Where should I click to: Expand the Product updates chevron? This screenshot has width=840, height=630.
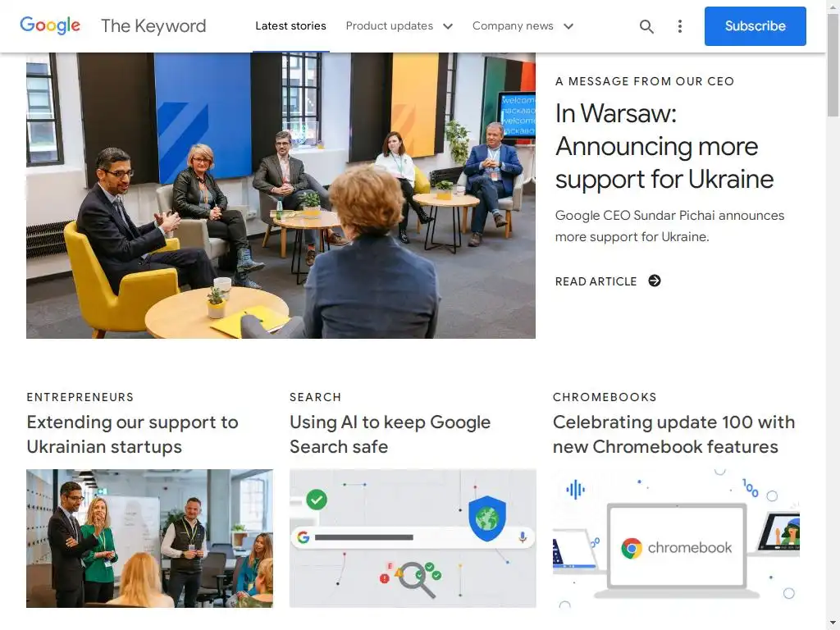[x=448, y=26]
